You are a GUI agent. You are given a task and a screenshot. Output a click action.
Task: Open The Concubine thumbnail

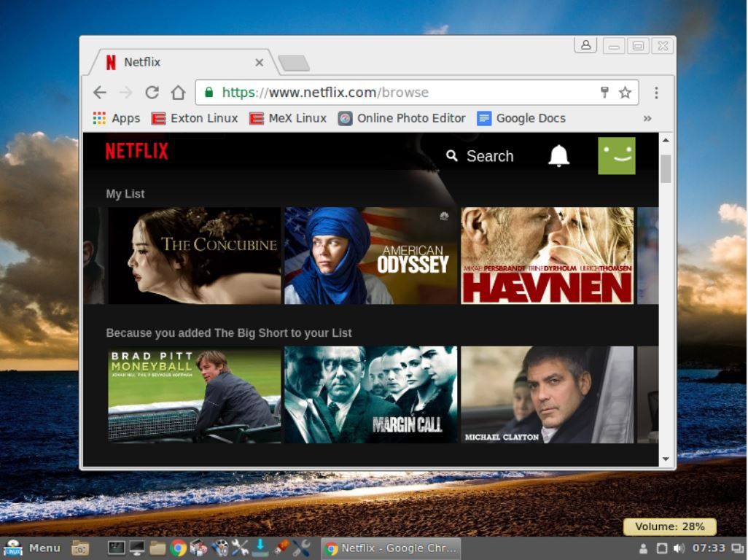coord(194,255)
